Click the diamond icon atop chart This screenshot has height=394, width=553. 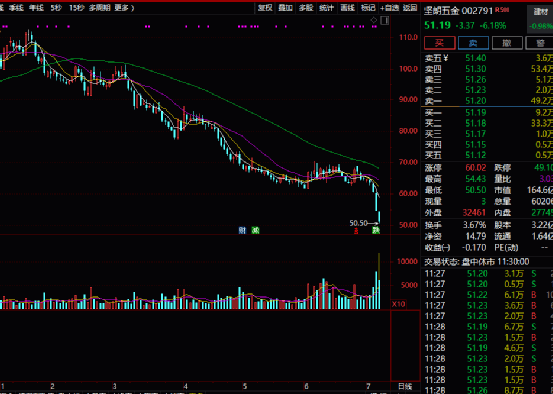(x=374, y=20)
